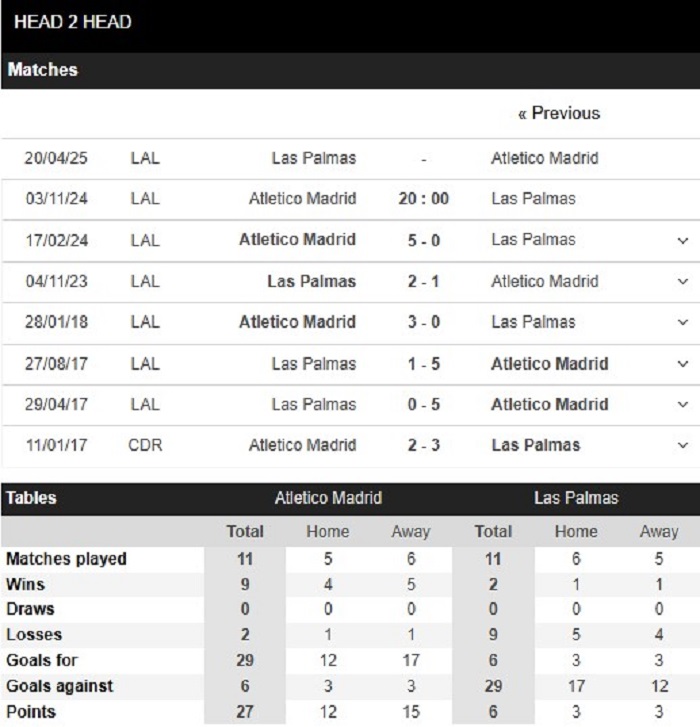Screen dimensions: 700x727
Task: Select Atletico Madrid Home column header
Action: point(328,531)
